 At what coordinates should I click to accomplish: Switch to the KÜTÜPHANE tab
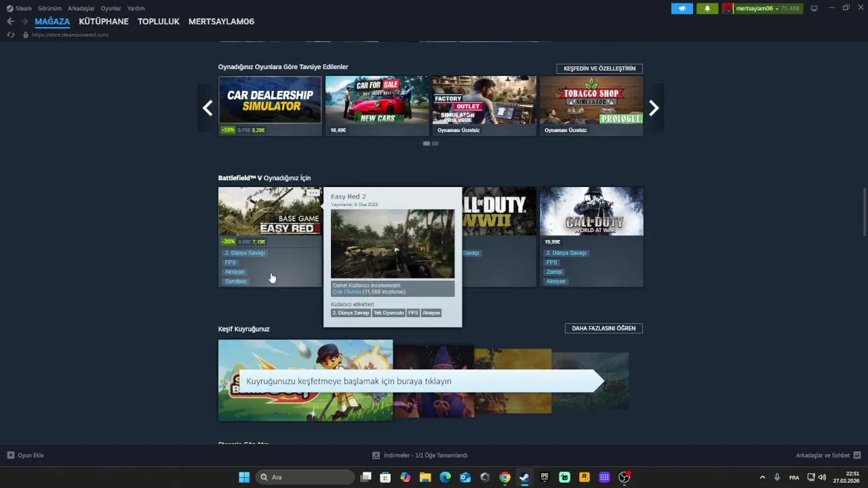104,22
